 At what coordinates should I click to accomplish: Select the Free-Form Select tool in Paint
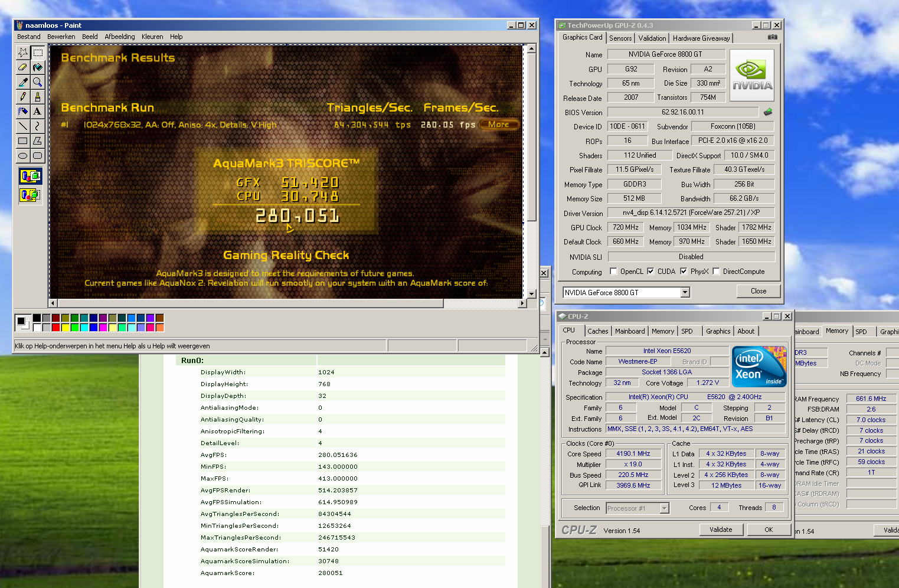pos(23,53)
